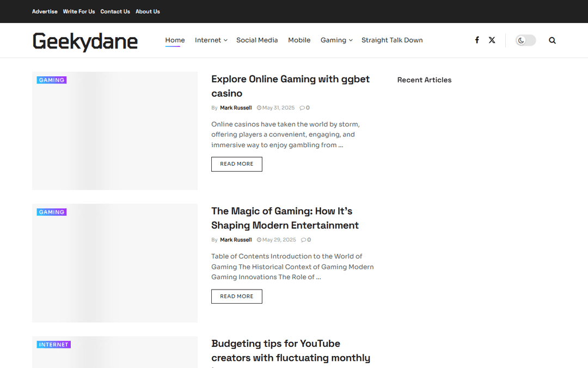This screenshot has width=588, height=368.
Task: Open the site search magnifier icon
Action: pos(552,40)
